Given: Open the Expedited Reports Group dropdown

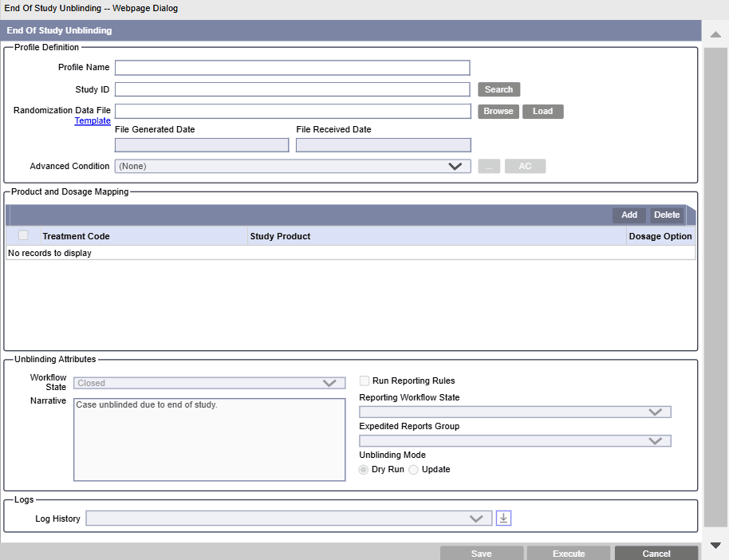Looking at the screenshot, I should tap(656, 440).
